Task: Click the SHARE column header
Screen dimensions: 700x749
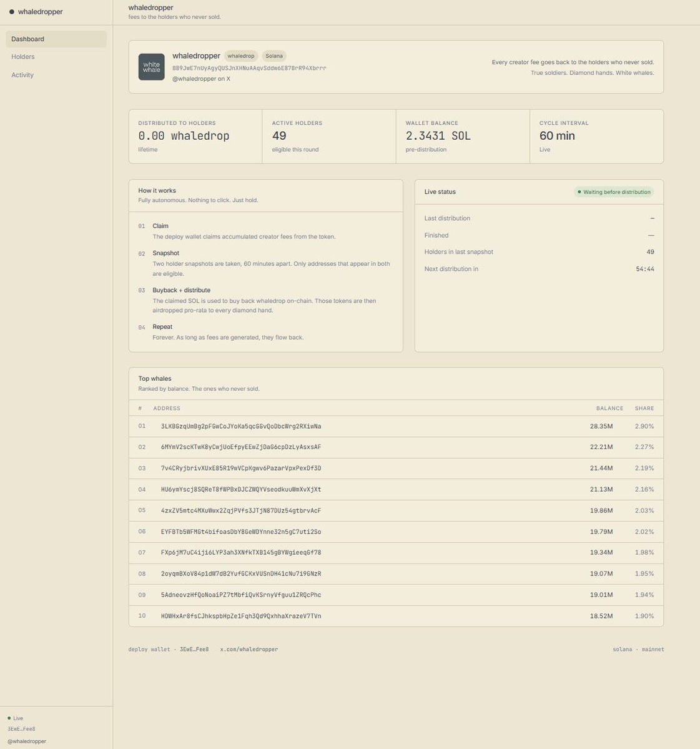Action: [x=644, y=408]
